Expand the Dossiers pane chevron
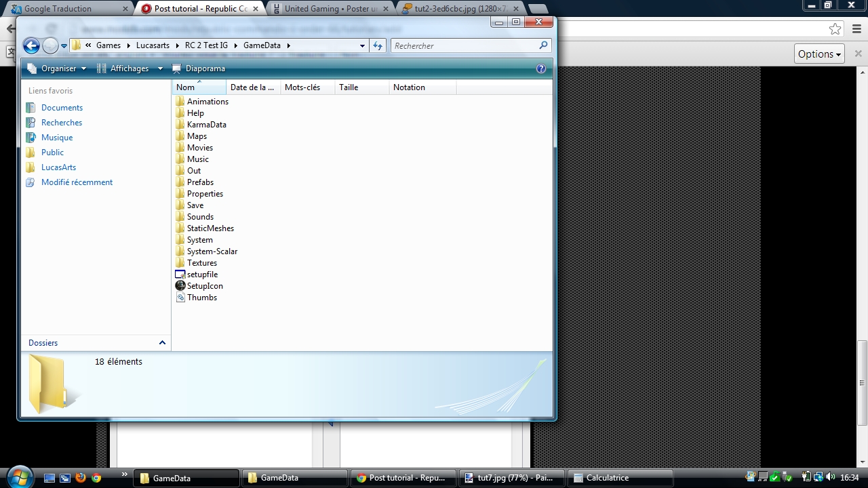This screenshot has width=868, height=488. [x=162, y=343]
